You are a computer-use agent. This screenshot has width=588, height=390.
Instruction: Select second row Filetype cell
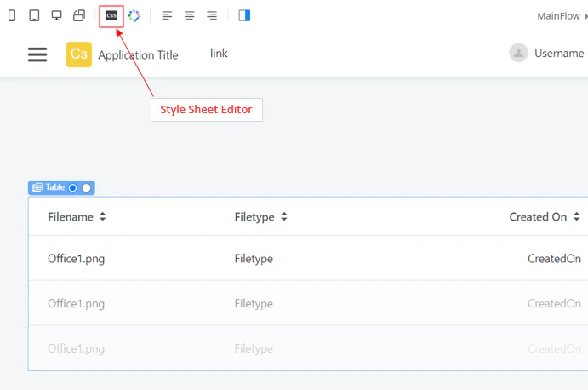pyautogui.click(x=254, y=304)
